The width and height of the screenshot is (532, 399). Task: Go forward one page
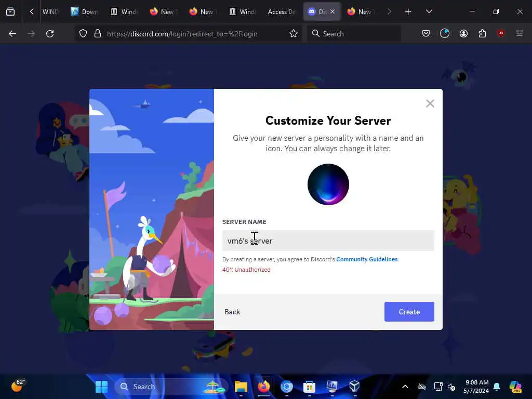click(x=31, y=34)
